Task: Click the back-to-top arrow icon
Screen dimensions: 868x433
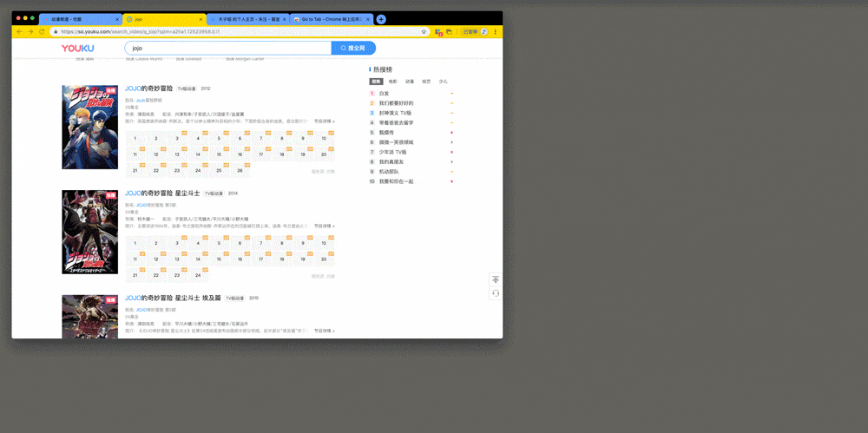Action: point(496,279)
